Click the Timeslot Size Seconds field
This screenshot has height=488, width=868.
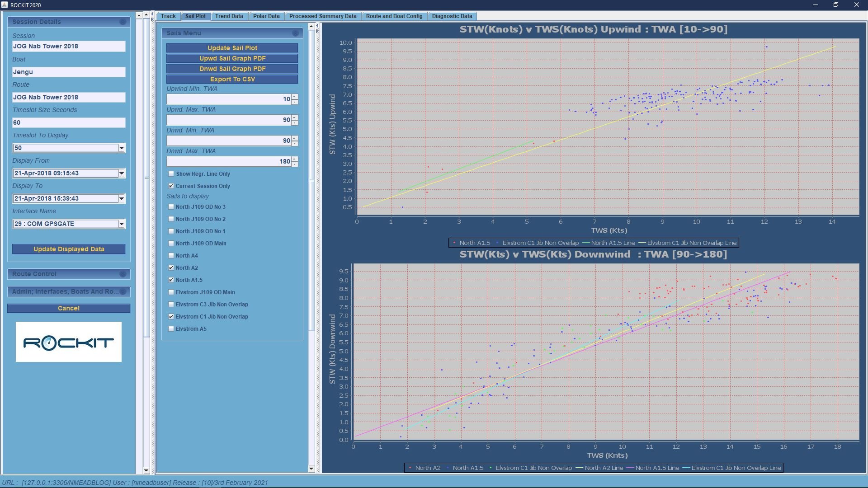[x=69, y=122]
